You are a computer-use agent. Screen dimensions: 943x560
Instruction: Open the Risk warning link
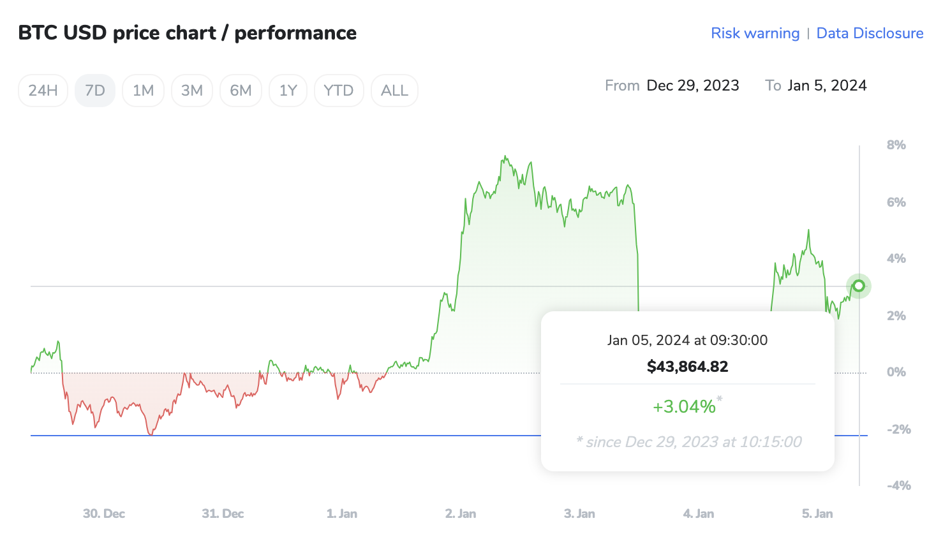[755, 33]
